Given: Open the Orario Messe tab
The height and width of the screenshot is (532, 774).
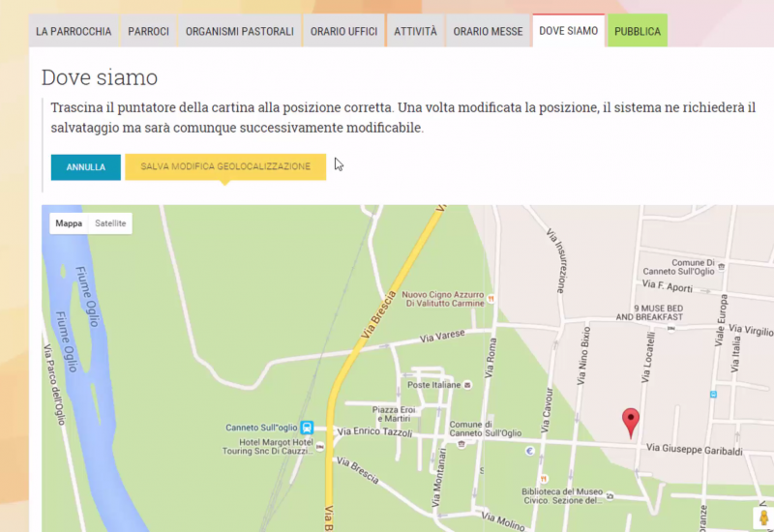Looking at the screenshot, I should pyautogui.click(x=489, y=31).
